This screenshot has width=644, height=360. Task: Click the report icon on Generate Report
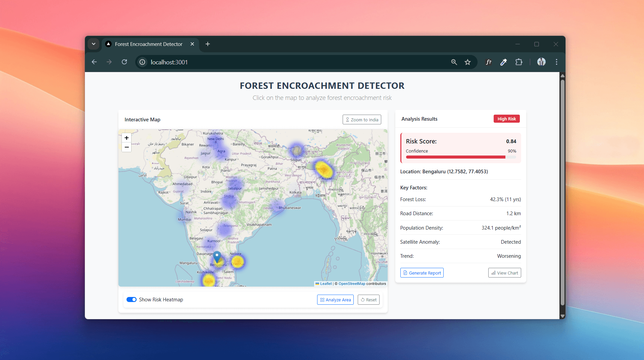405,273
